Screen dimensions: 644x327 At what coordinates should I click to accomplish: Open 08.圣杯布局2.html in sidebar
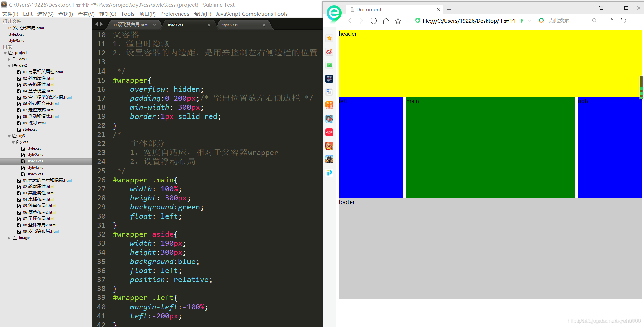(40, 225)
